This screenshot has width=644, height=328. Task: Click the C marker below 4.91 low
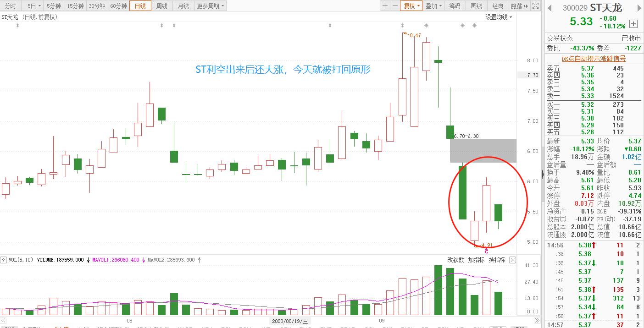pyautogui.click(x=486, y=251)
